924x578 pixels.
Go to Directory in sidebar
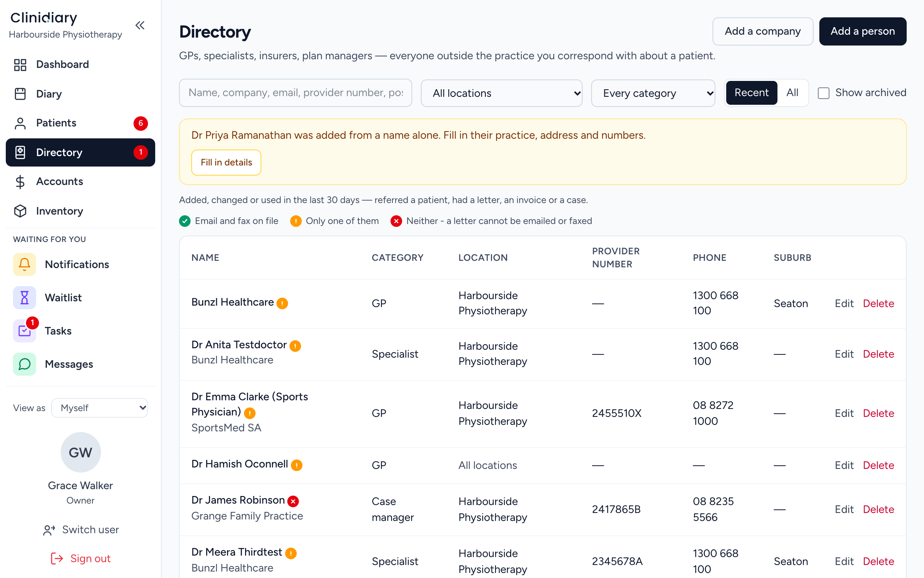coord(80,152)
